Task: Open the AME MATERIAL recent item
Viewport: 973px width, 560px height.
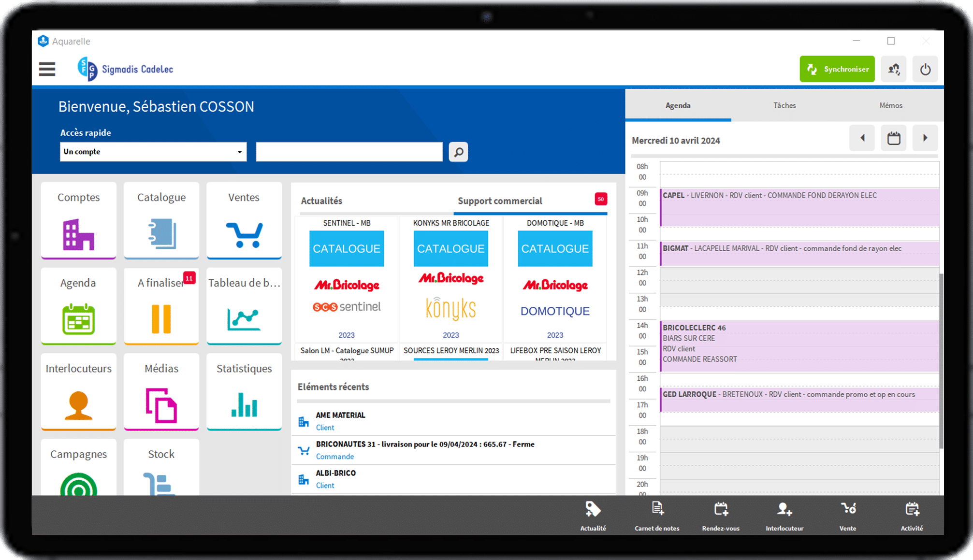Action: coord(453,421)
